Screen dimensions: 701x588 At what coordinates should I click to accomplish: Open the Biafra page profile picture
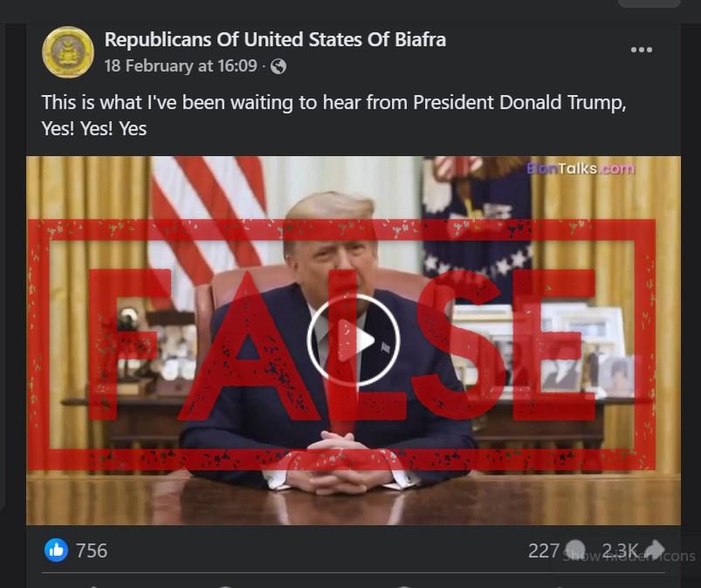tap(68, 52)
